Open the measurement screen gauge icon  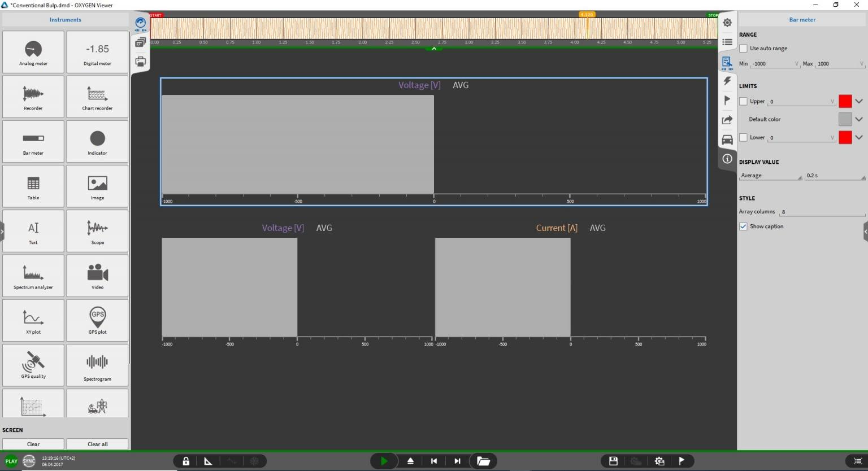141,24
